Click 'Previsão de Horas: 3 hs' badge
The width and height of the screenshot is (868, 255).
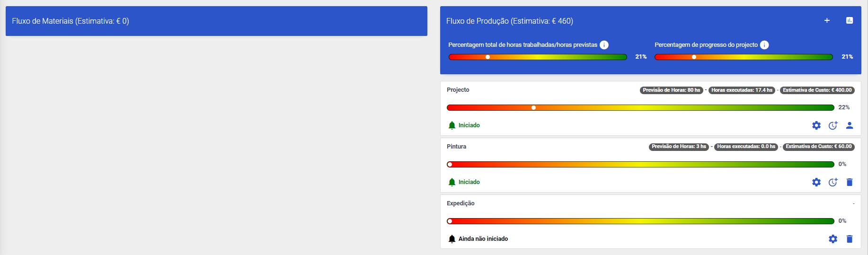[679, 147]
